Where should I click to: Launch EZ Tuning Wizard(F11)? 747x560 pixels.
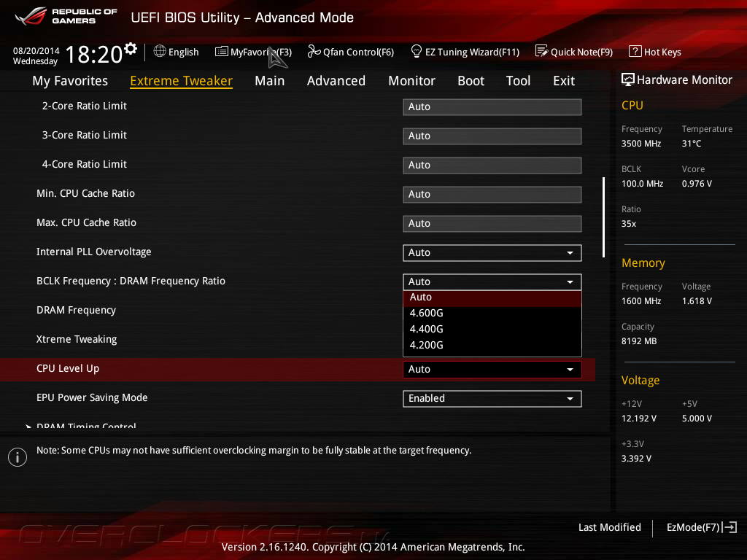465,52
